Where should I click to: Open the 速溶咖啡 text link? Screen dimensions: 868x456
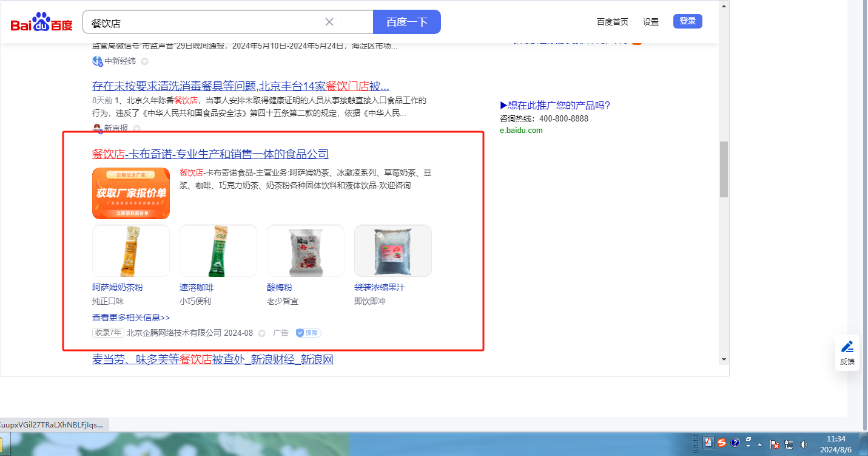coord(197,287)
